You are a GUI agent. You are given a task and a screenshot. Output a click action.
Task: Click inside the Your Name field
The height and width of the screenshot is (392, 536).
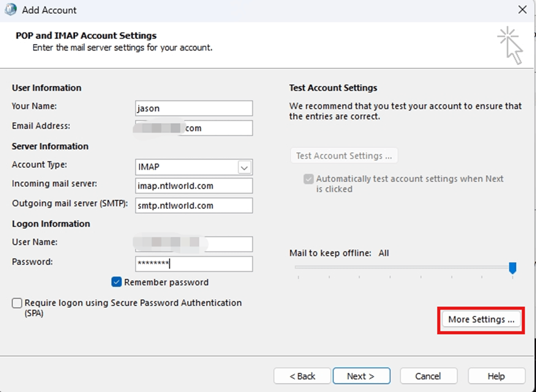coord(194,108)
